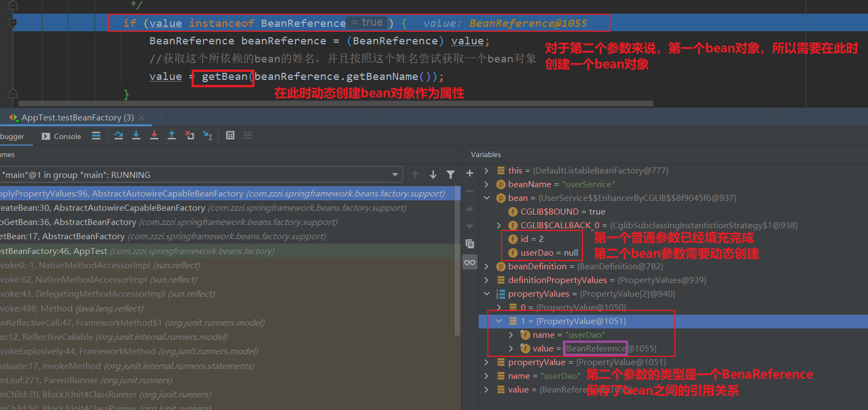The width and height of the screenshot is (868, 410).
Task: Click Run to Cursor icon
Action: 208,136
